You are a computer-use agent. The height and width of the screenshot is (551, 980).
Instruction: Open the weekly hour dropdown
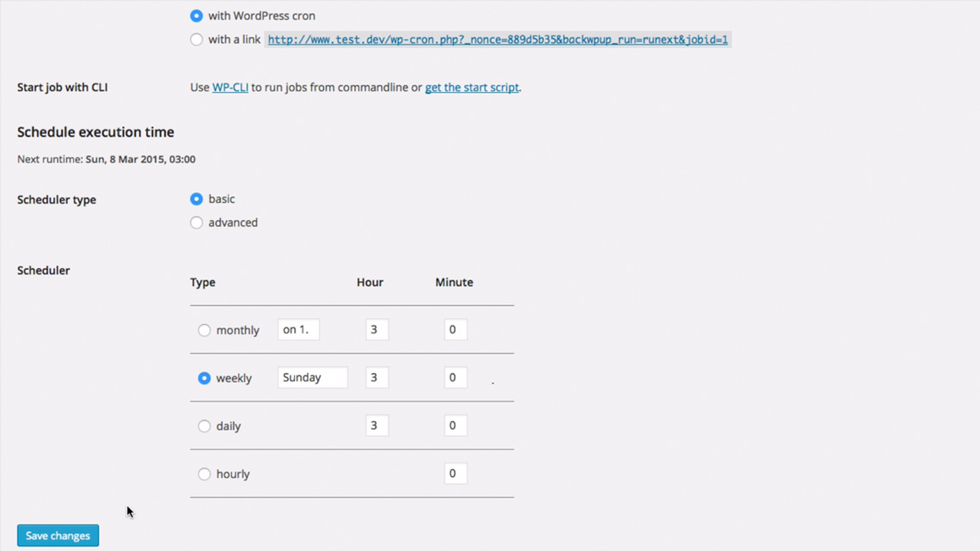[x=377, y=377]
